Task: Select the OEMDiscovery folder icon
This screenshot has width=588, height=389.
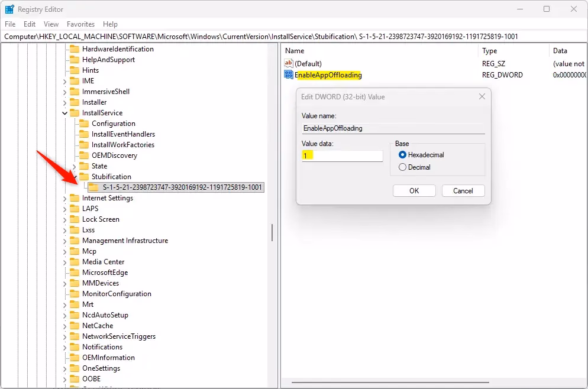Action: point(84,155)
